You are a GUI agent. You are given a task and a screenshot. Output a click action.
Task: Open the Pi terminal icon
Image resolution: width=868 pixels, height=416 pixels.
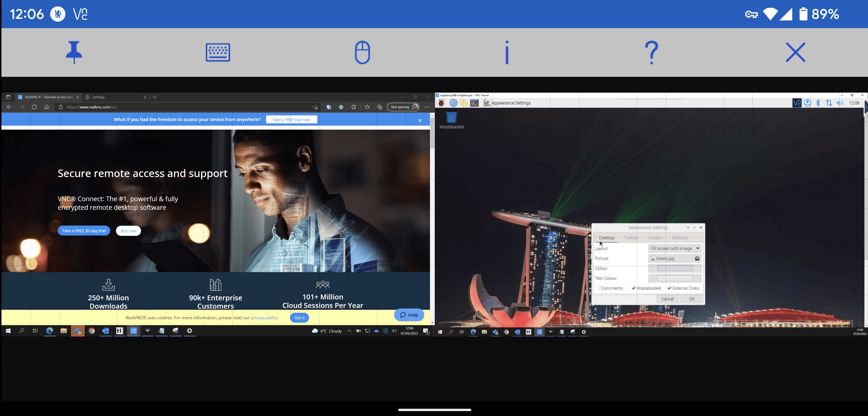click(474, 103)
